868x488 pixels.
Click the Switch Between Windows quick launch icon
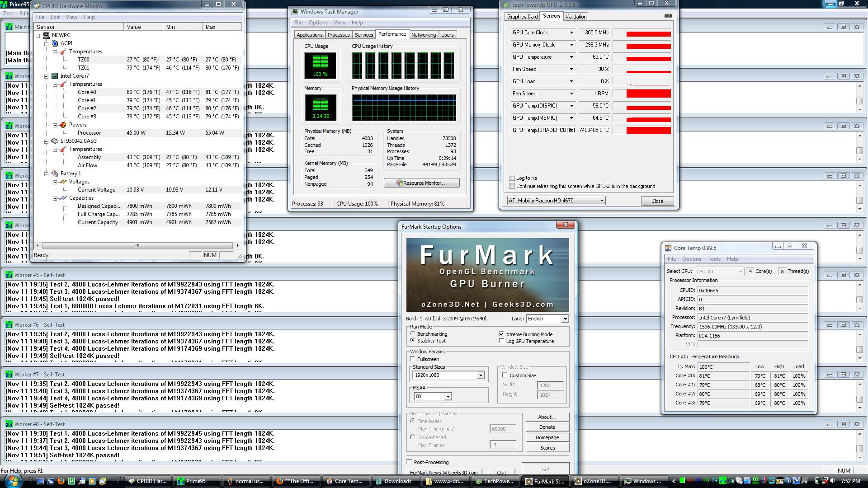[51, 481]
